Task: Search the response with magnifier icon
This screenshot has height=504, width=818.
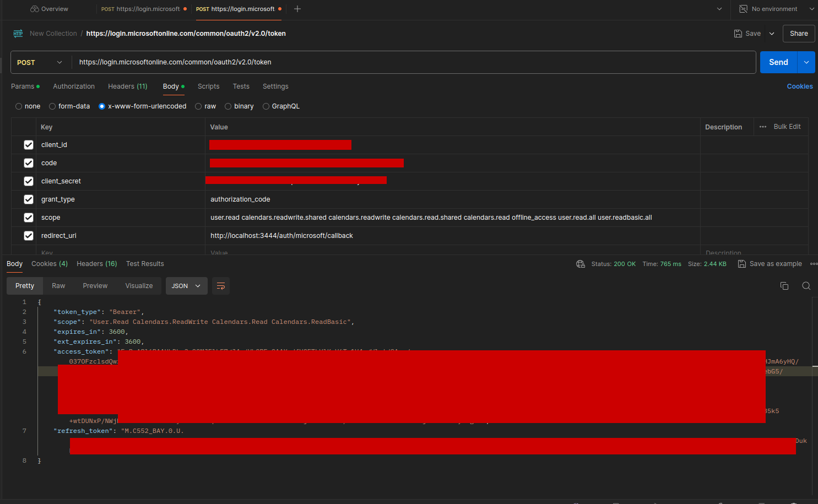Action: [x=806, y=286]
